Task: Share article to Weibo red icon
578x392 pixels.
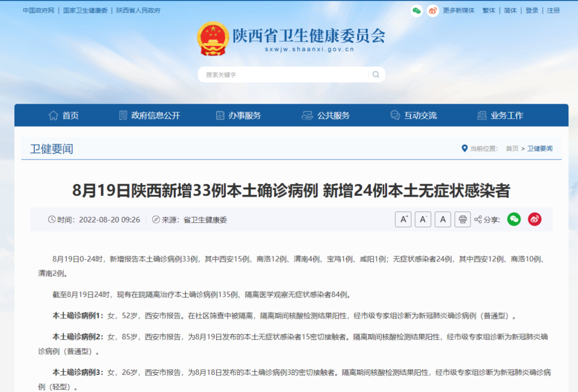Action: click(535, 219)
